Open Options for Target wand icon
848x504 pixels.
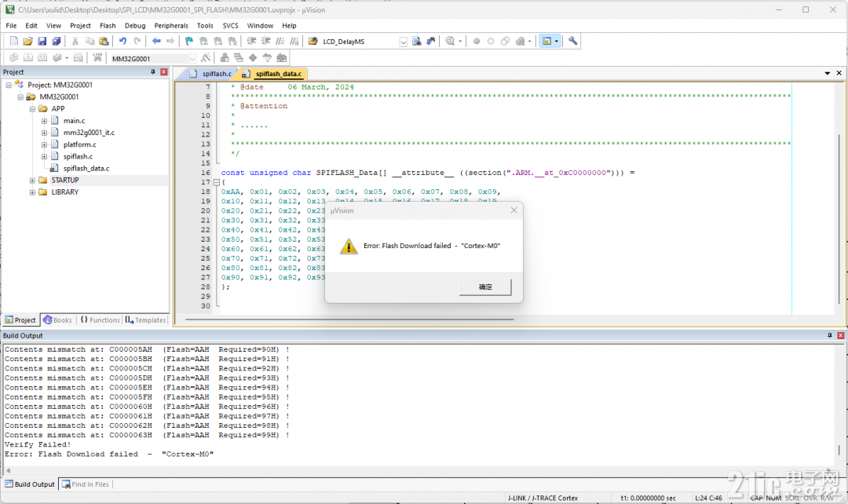coord(206,57)
